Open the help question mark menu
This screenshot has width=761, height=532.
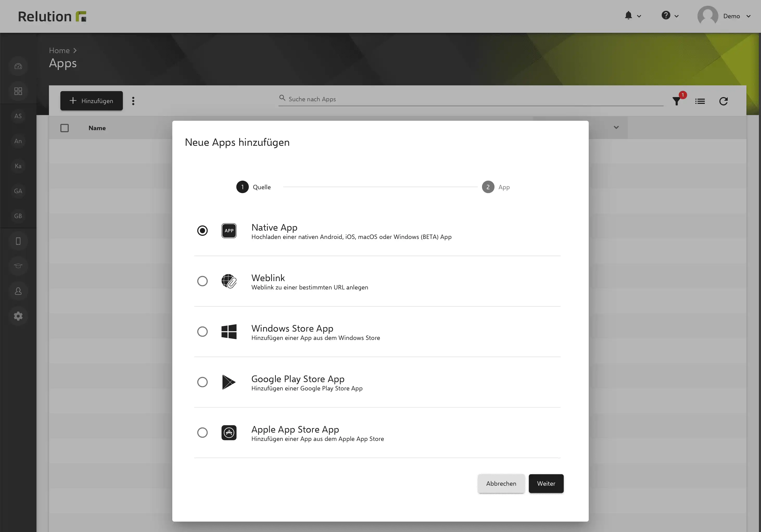(666, 15)
